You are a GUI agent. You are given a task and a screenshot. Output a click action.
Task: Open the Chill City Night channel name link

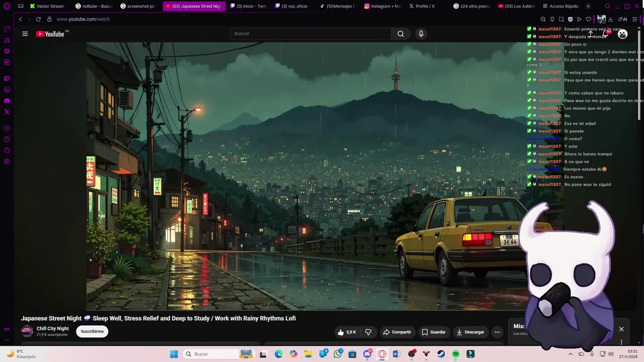53,329
